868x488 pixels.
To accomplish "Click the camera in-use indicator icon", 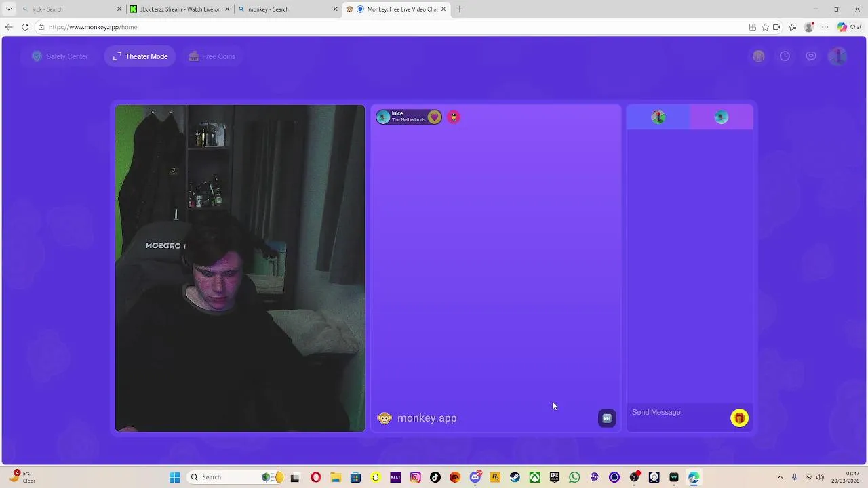I will (x=776, y=27).
